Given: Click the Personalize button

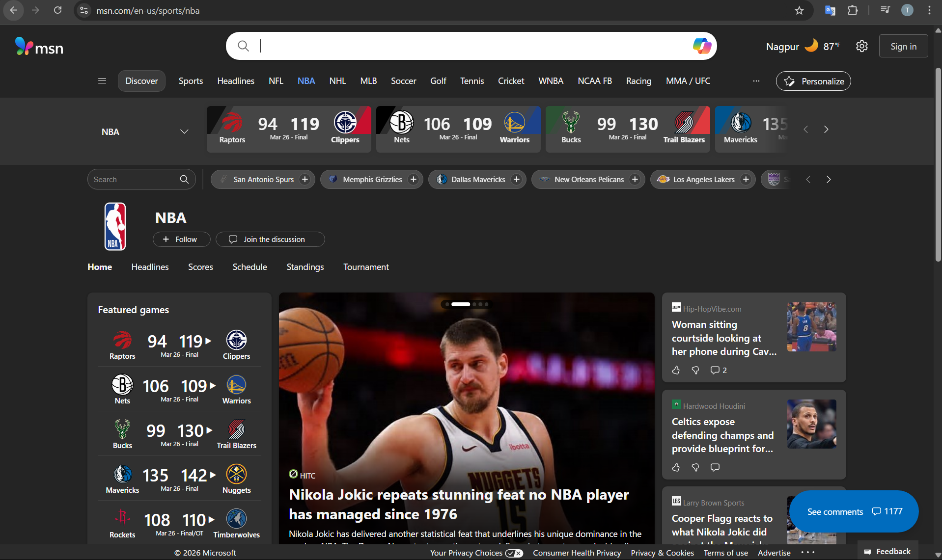Looking at the screenshot, I should (x=813, y=81).
